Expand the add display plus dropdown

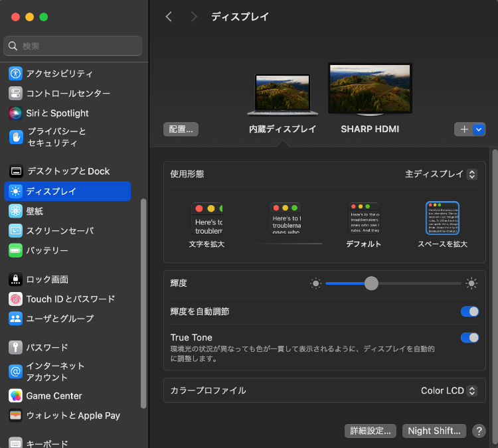(x=479, y=129)
